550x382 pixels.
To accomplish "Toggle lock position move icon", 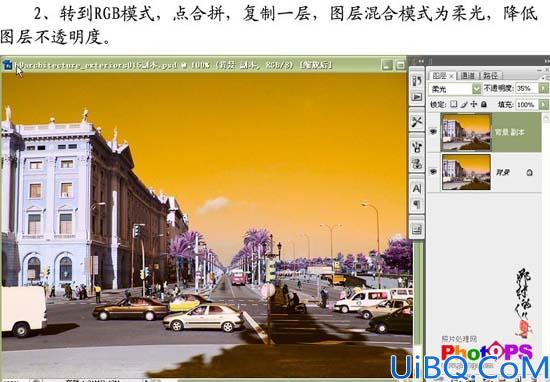I will 474,104.
